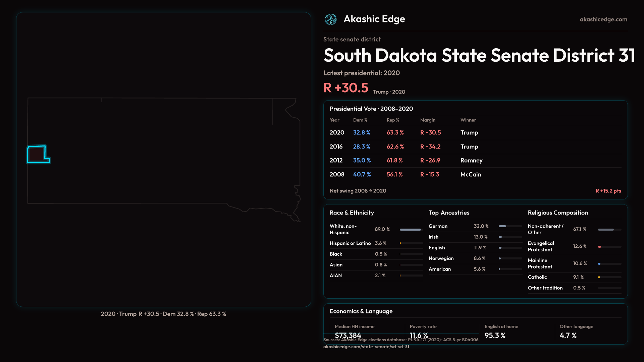
Task: Click the White non-Hispanic percentage bar
Action: click(410, 230)
